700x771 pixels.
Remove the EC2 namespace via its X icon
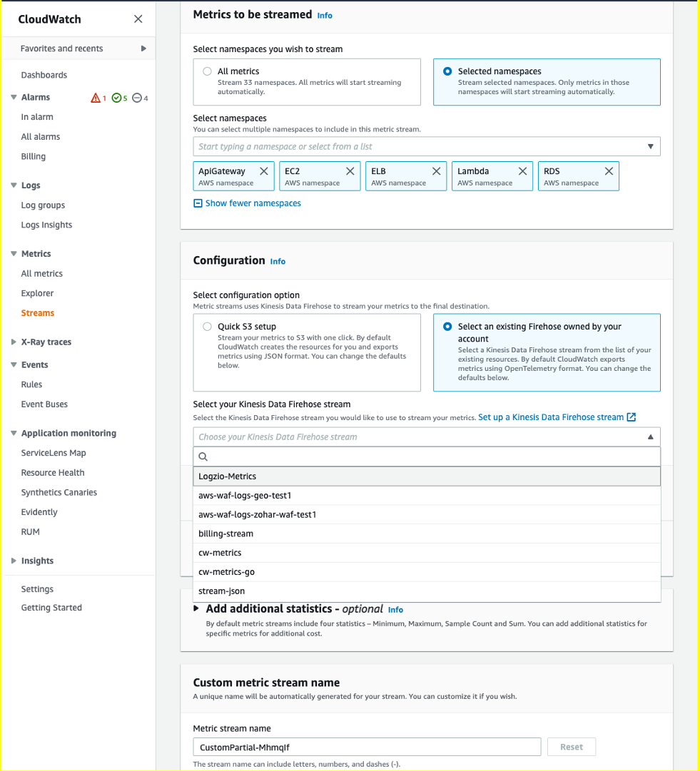point(349,171)
